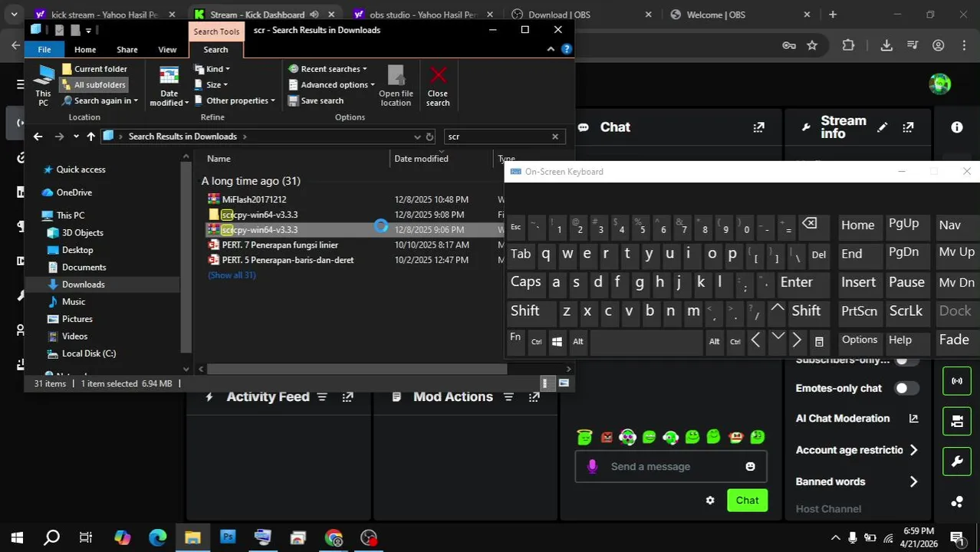Click the info circle icon beside Stream info
The image size is (980, 552).
957,127
